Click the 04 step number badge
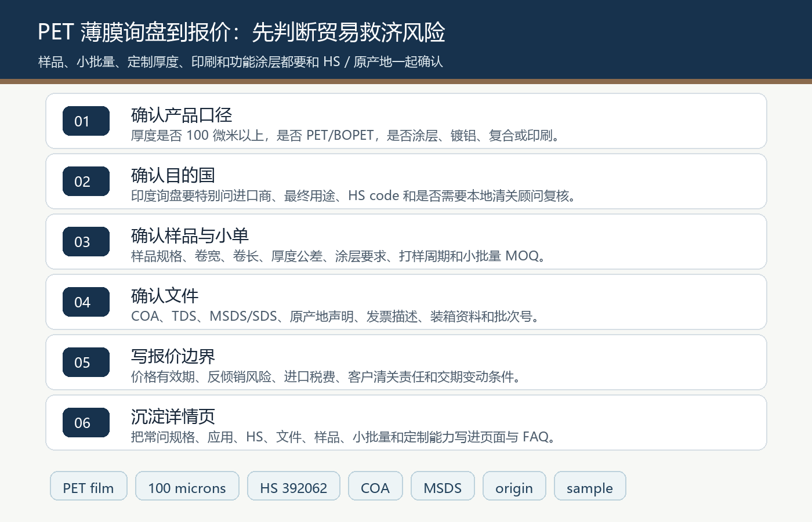Screen dimensions: 812x522 pyautogui.click(x=86, y=302)
